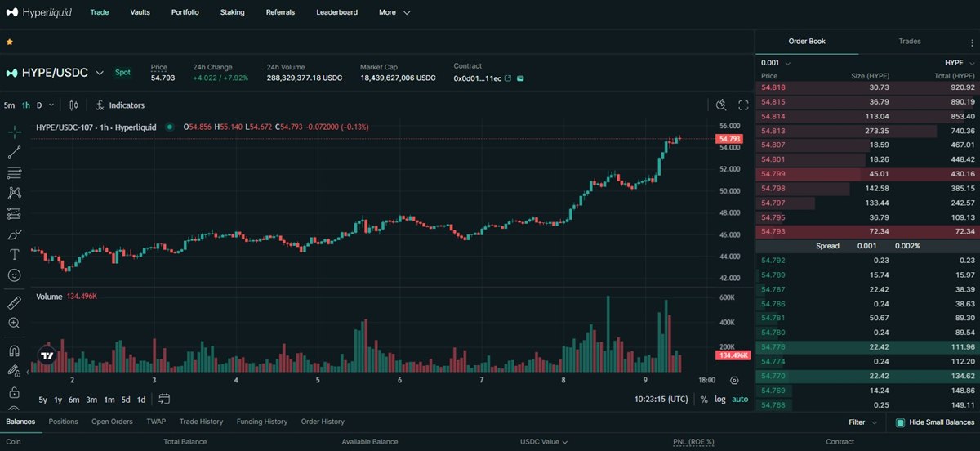Toggle stay in drawing mode
This screenshot has height=451, width=980.
pos(14,372)
